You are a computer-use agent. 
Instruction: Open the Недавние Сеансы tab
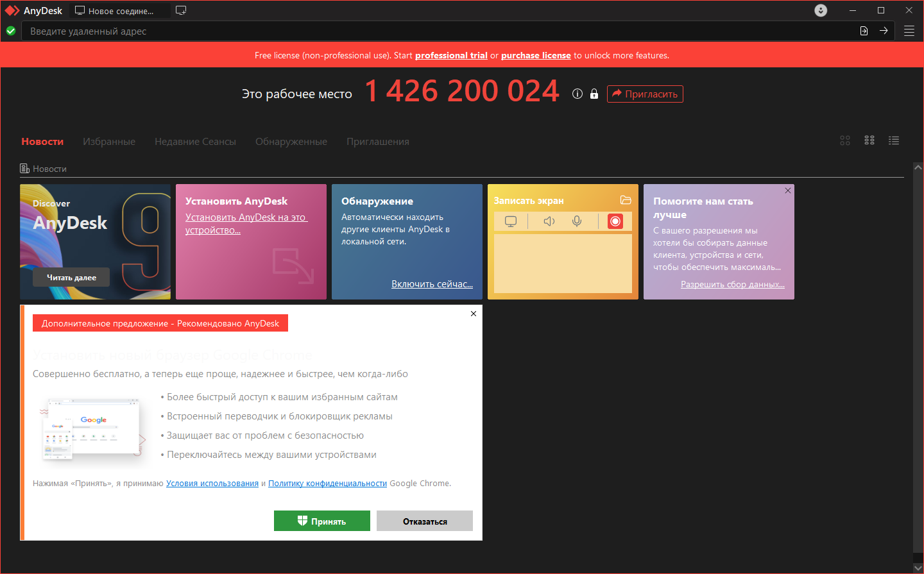point(195,141)
